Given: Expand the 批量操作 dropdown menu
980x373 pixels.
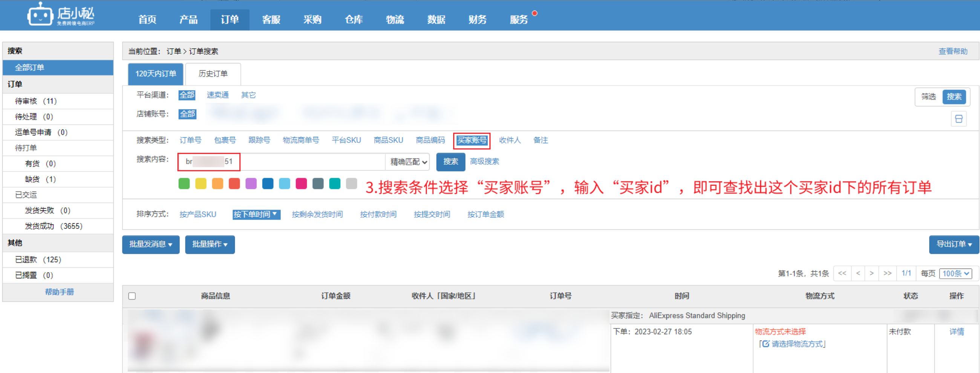Looking at the screenshot, I should point(210,244).
